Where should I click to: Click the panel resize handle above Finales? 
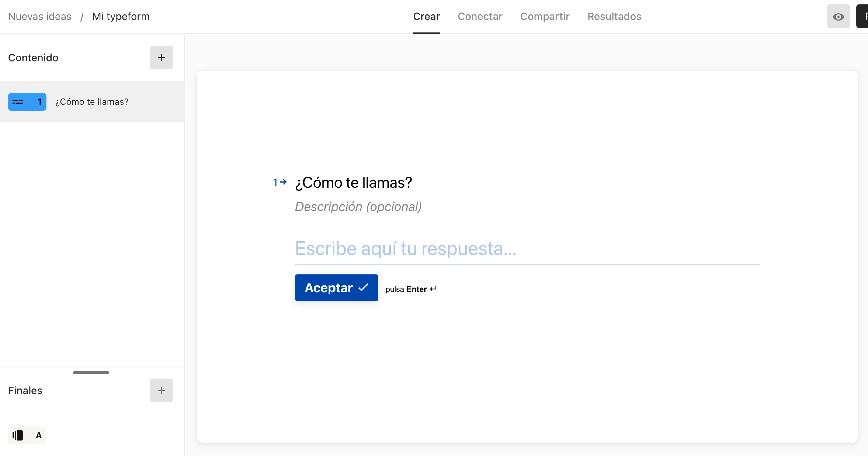(x=91, y=372)
